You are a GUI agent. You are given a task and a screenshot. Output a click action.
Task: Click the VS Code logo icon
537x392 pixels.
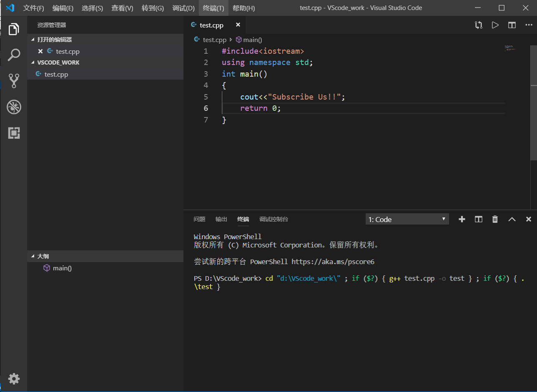pyautogui.click(x=10, y=8)
